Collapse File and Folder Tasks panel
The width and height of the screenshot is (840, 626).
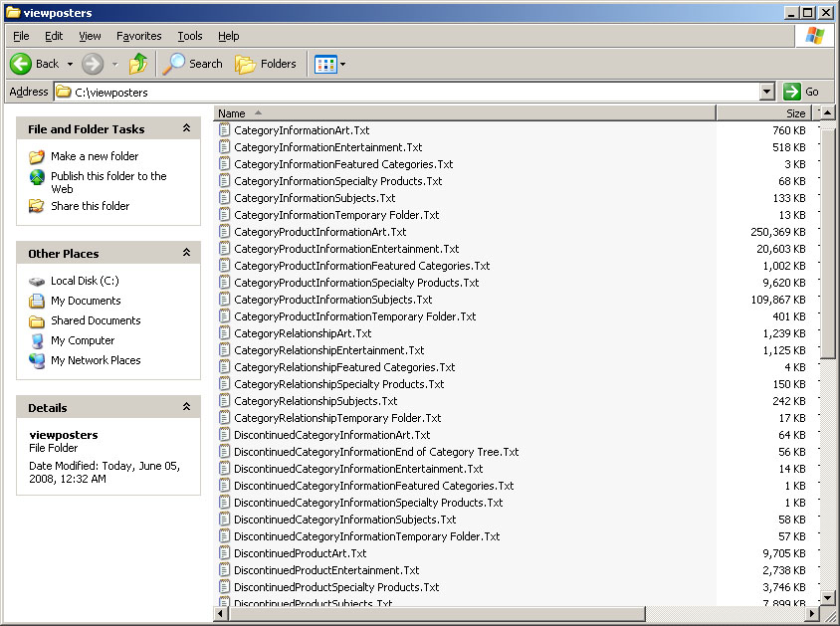186,128
